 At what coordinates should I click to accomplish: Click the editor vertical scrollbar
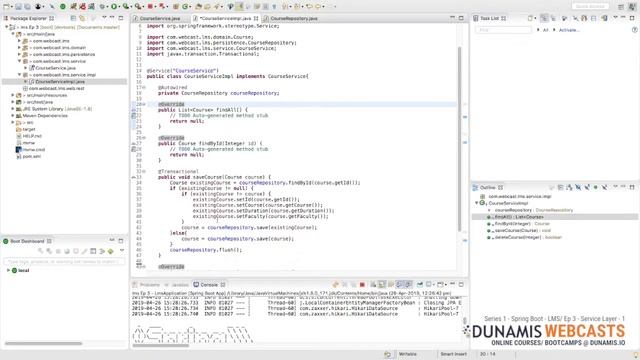pyautogui.click(x=460, y=139)
